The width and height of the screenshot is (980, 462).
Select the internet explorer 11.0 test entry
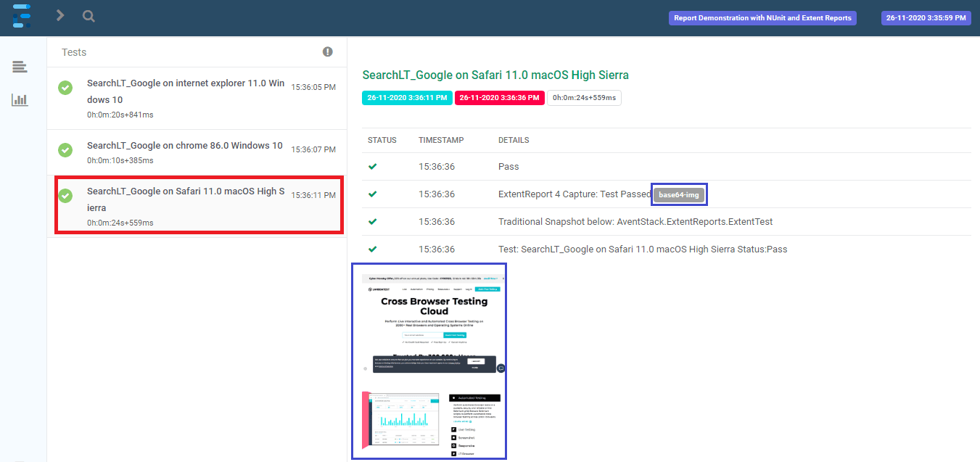pyautogui.click(x=186, y=91)
